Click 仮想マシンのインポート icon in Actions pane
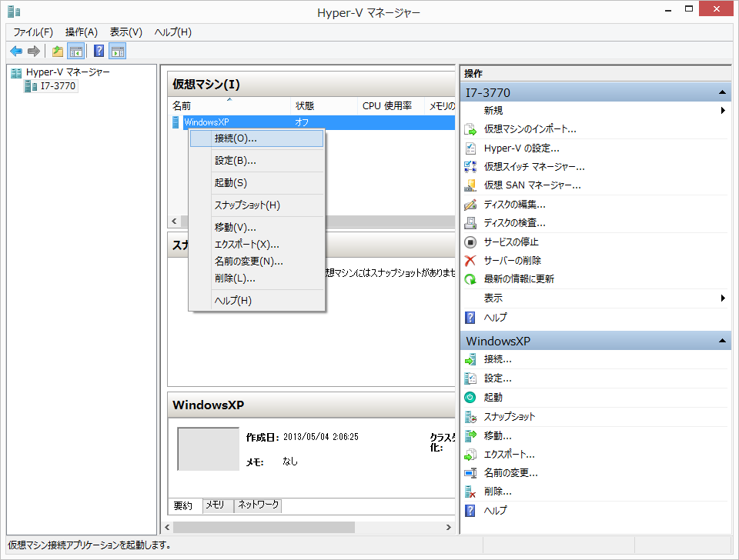This screenshot has height=560, width=739. [470, 129]
